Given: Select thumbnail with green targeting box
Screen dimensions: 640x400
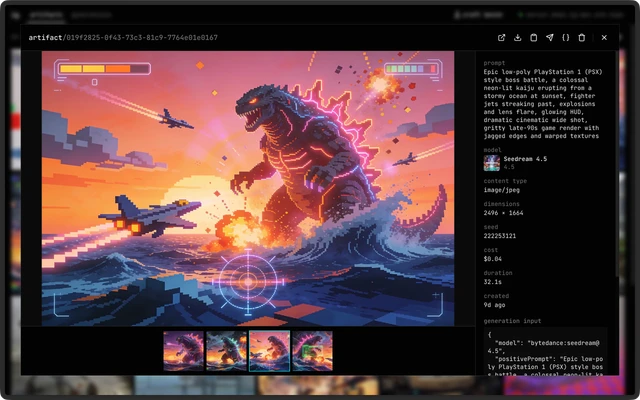Looking at the screenshot, I should click(312, 351).
